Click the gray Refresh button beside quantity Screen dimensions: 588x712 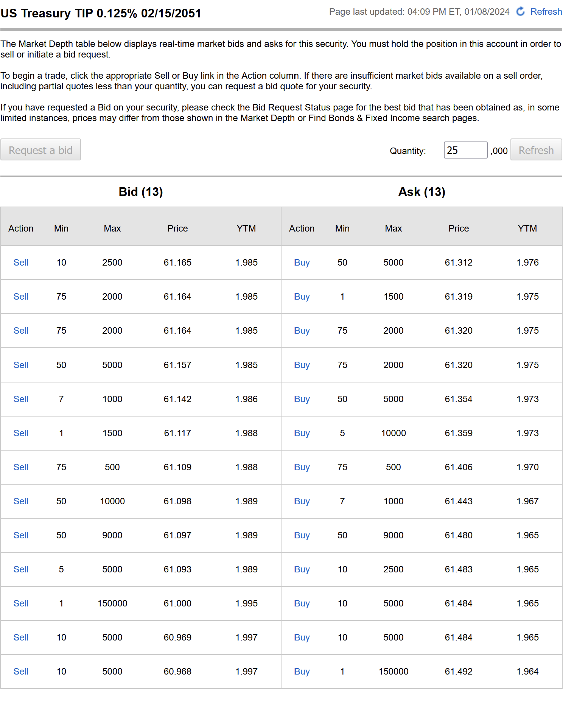[x=536, y=150]
